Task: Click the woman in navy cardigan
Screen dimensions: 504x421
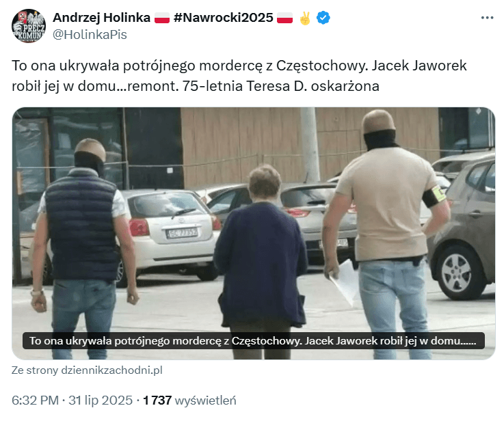Action: 261,257
